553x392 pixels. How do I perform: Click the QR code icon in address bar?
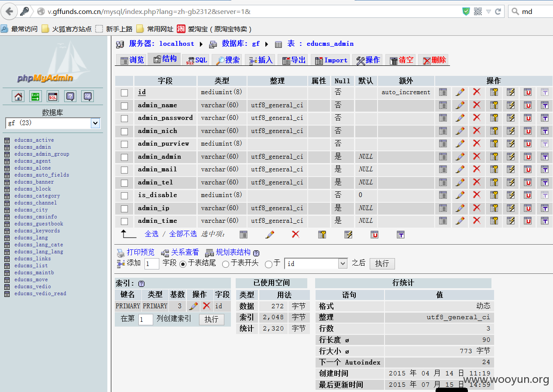[478, 11]
